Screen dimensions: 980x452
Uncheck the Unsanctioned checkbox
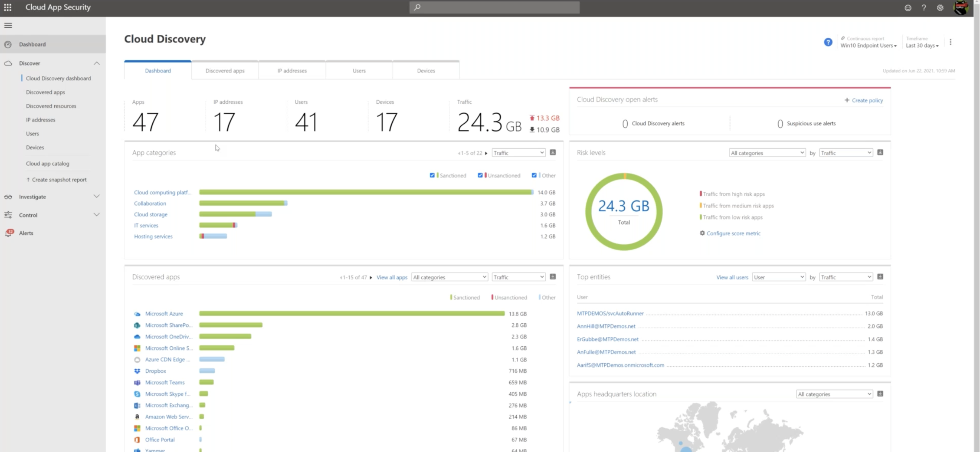(x=480, y=175)
